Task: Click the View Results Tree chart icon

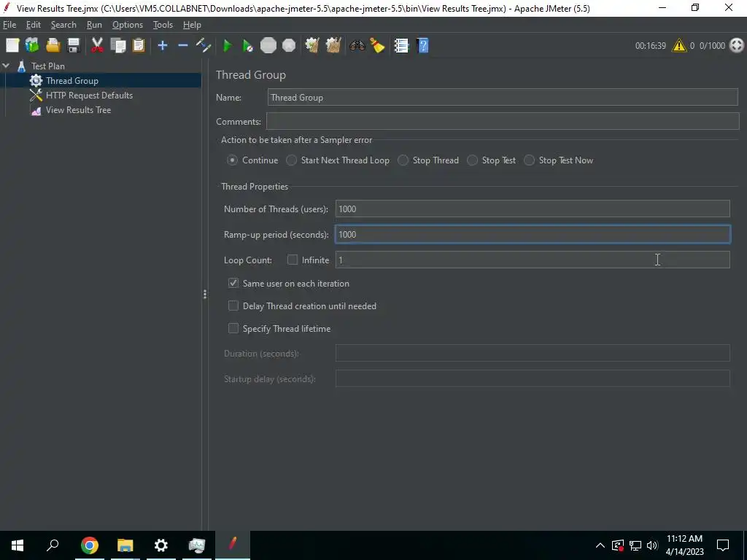Action: coord(36,110)
